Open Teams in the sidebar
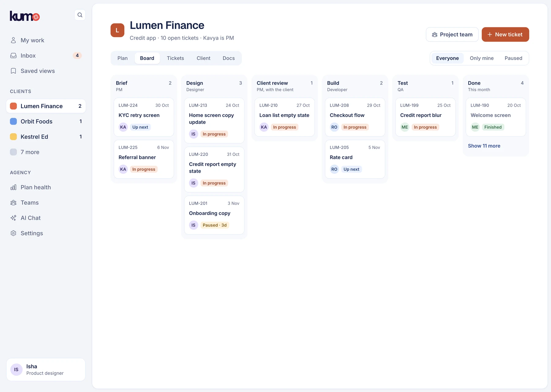This screenshot has height=392, width=551. click(46, 203)
